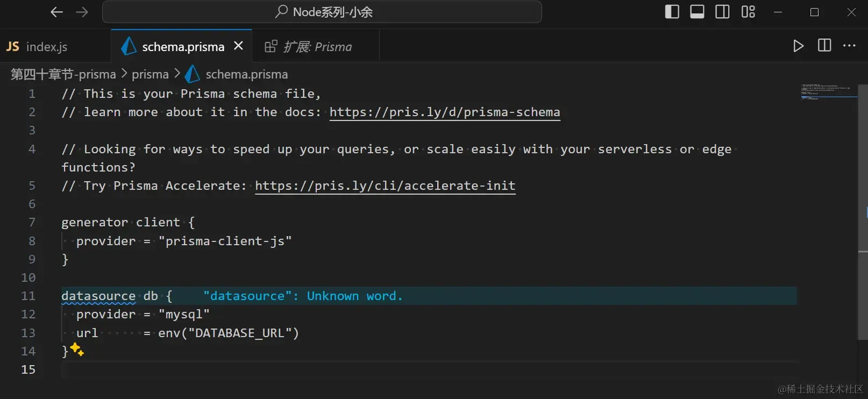The width and height of the screenshot is (868, 399).
Task: Split the editor to the right
Action: point(824,46)
